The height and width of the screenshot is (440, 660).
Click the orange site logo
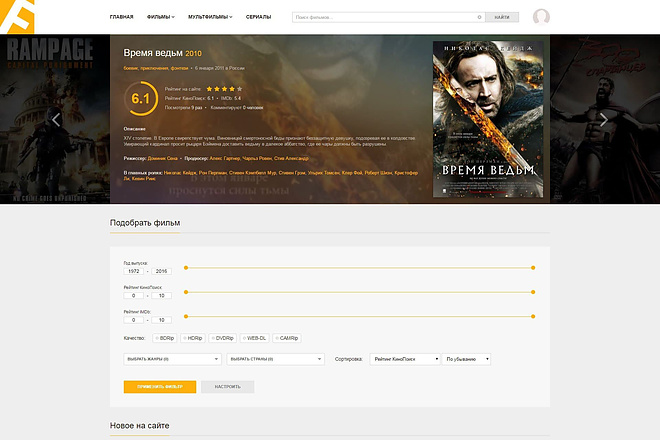pos(17,16)
